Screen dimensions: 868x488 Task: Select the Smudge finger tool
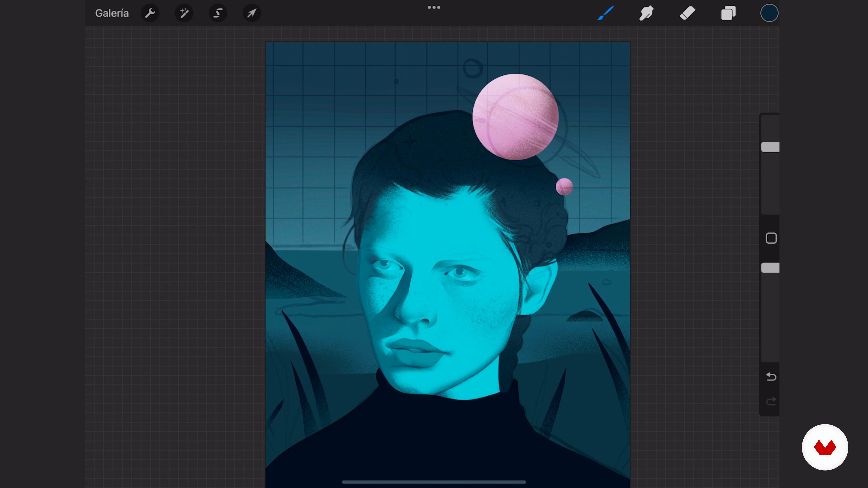pyautogui.click(x=646, y=13)
